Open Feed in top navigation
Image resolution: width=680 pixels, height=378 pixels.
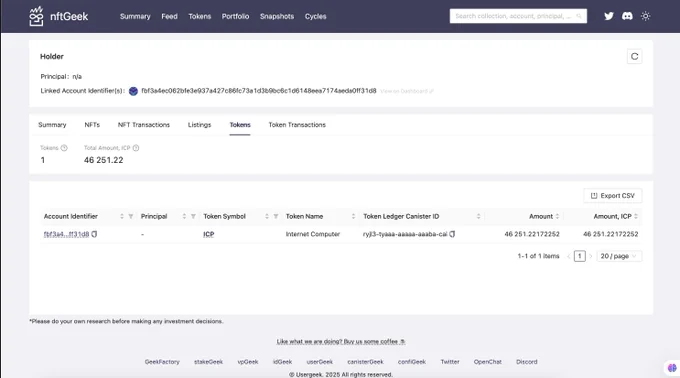(x=169, y=16)
